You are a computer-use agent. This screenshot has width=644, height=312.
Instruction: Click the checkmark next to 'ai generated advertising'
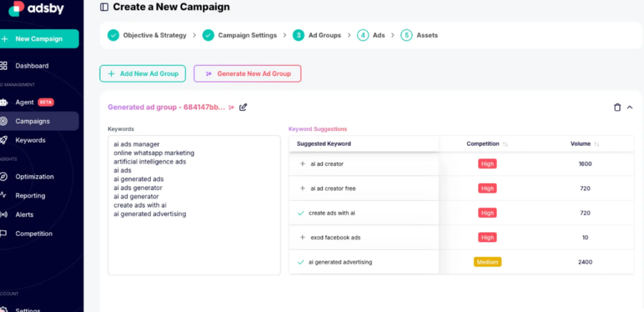[301, 262]
